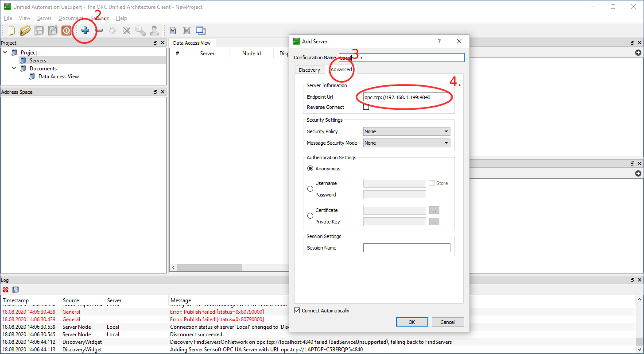Image resolution: width=644 pixels, height=354 pixels.
Task: Toggle the Reverse Connect checkbox
Action: (366, 107)
